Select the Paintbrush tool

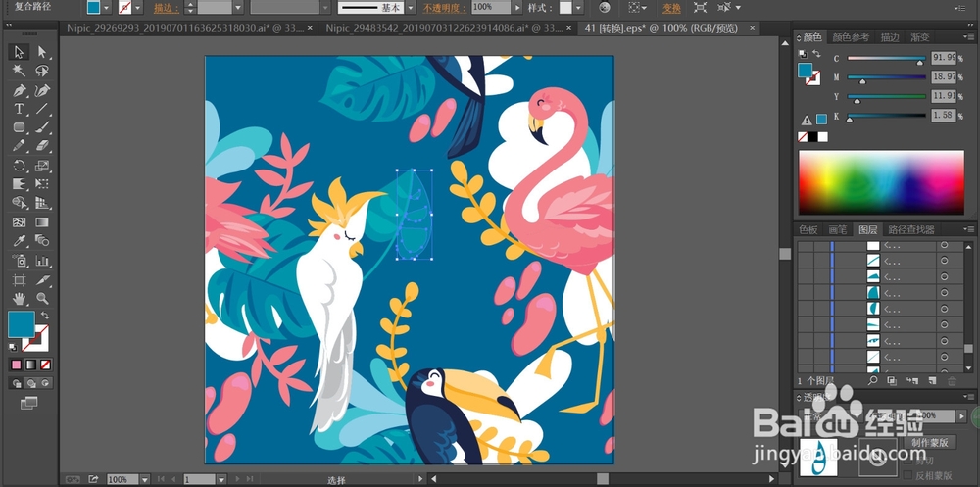pyautogui.click(x=42, y=127)
